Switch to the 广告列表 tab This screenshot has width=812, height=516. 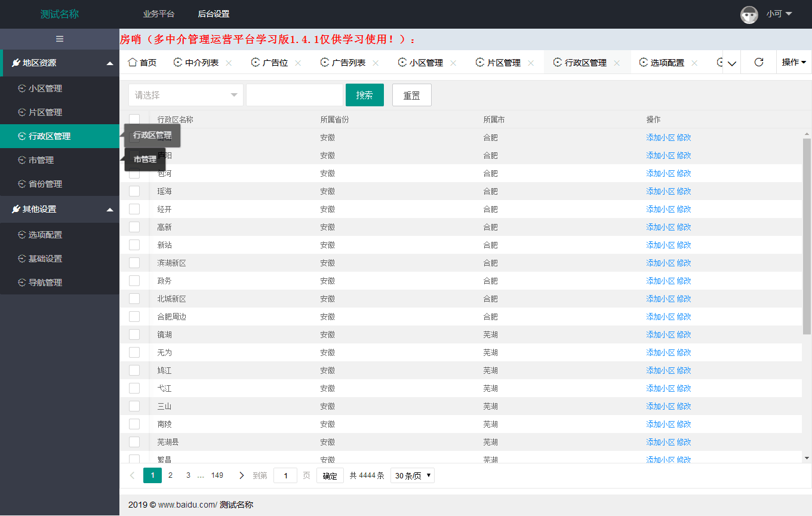(349, 63)
